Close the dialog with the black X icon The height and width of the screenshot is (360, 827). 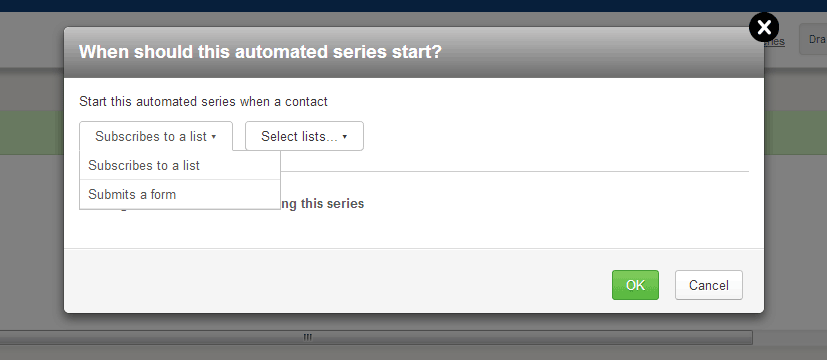764,27
